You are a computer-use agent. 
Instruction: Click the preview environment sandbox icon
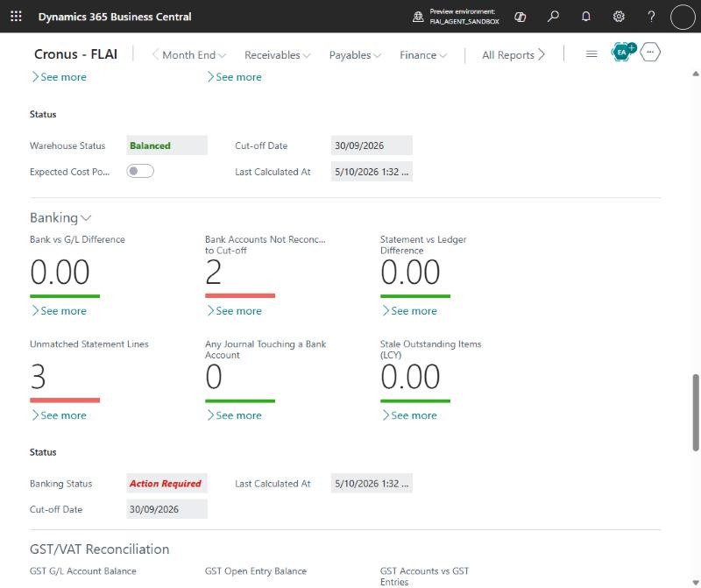coord(418,17)
